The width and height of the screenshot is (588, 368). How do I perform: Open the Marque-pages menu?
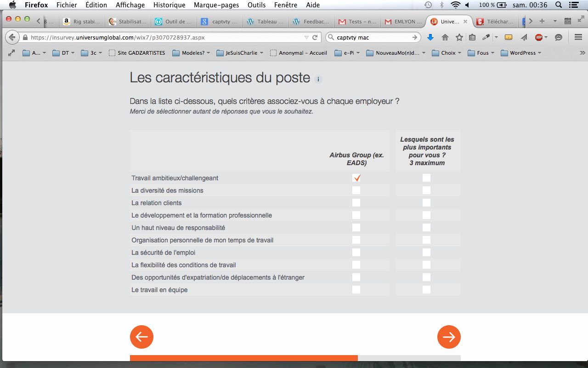pos(216,5)
